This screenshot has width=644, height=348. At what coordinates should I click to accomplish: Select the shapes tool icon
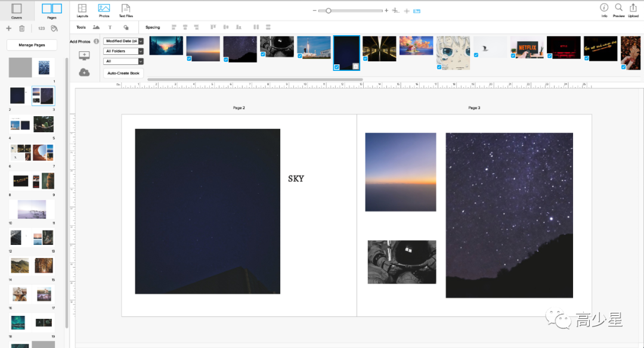(126, 27)
